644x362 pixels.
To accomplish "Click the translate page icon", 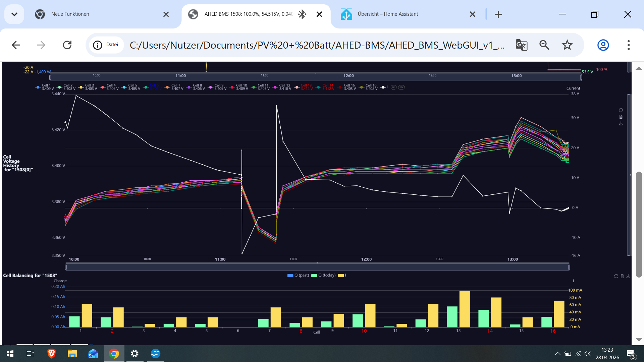I will tap(521, 45).
